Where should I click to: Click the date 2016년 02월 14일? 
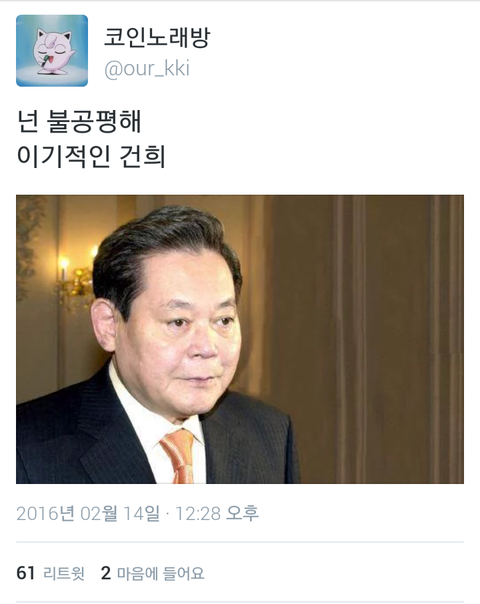pos(88,513)
